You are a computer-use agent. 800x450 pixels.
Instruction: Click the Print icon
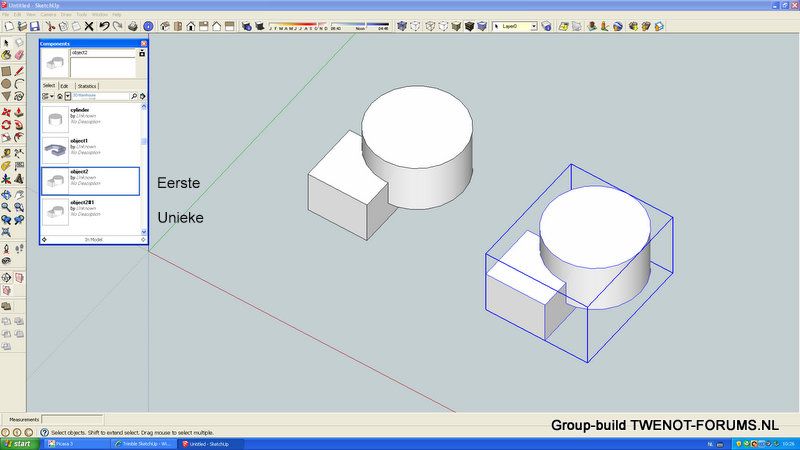click(133, 26)
